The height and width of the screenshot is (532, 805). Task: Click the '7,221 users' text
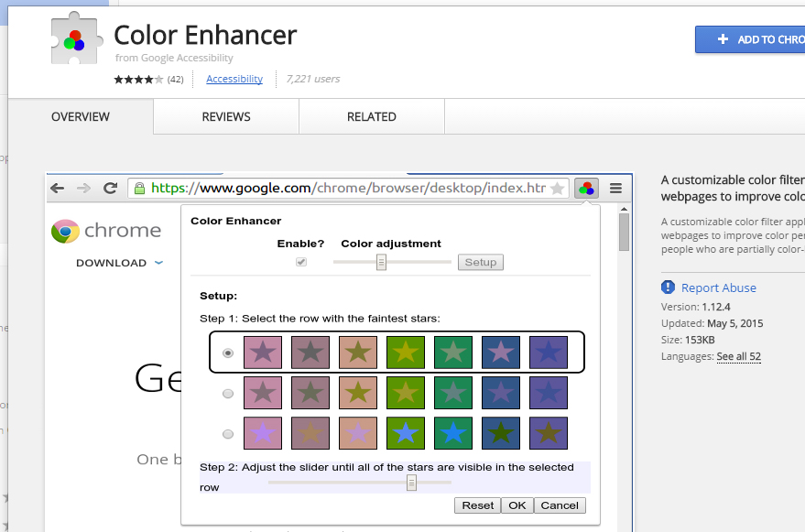coord(312,79)
